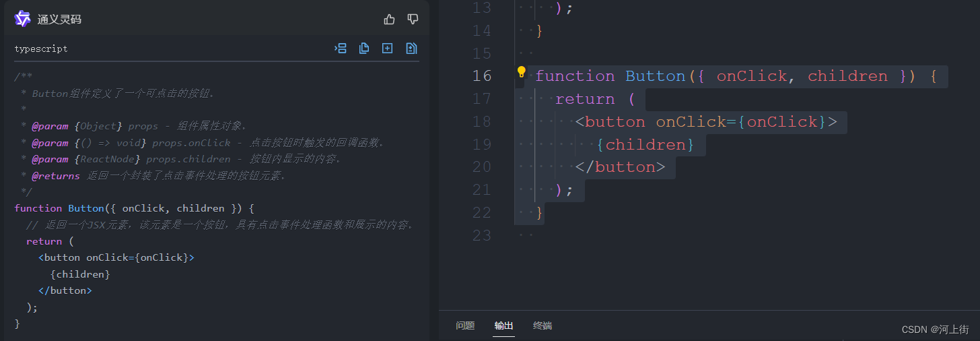The image size is (980, 341).
Task: Click line number 18 in gutter
Action: pos(482,122)
